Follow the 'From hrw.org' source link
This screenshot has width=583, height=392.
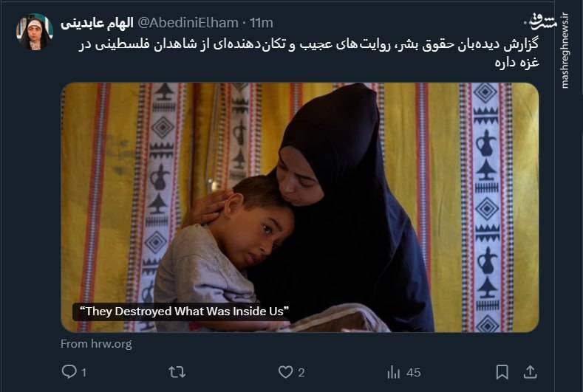click(96, 344)
